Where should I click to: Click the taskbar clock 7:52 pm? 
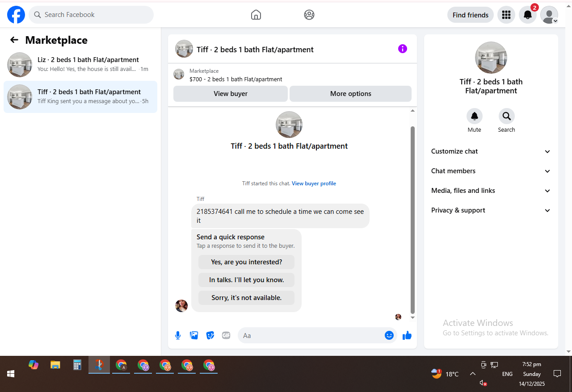(532, 364)
